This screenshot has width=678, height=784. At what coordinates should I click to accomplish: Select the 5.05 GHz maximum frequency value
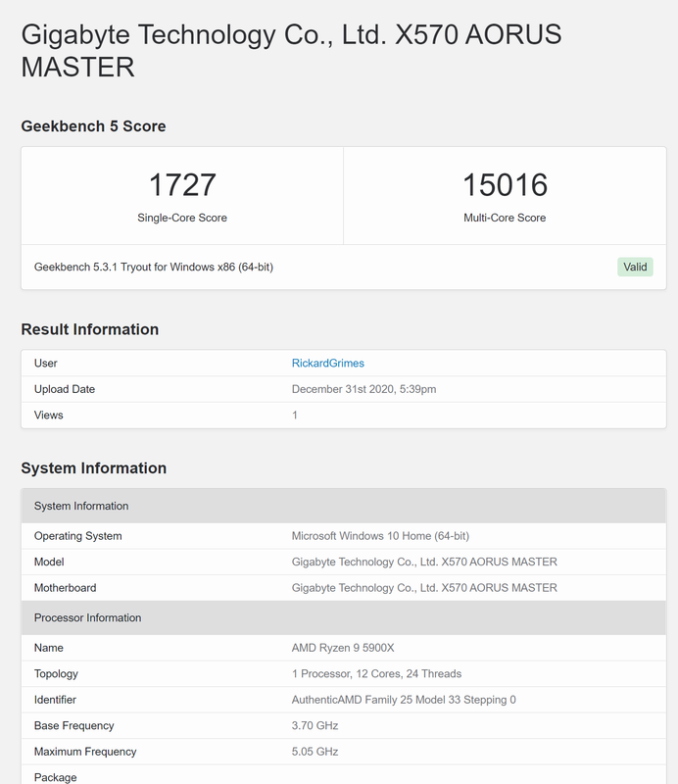coord(315,752)
